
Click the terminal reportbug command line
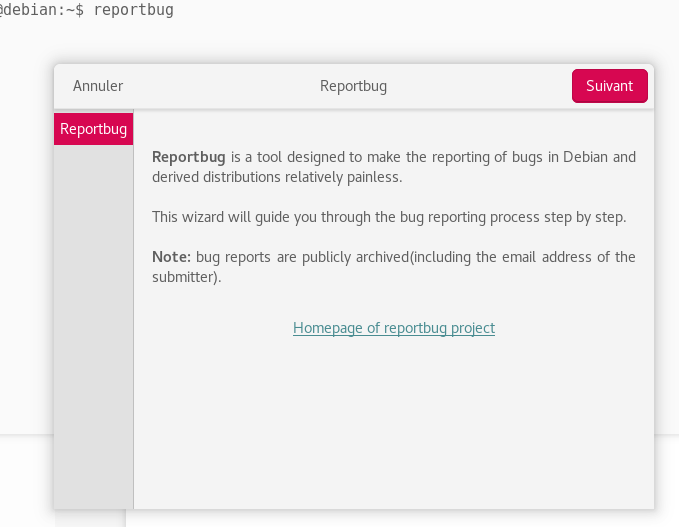coord(87,10)
